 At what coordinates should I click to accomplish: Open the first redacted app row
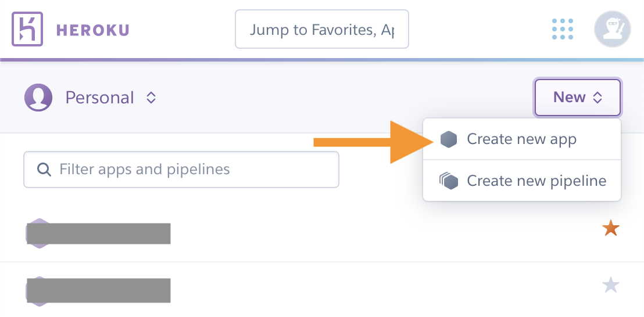(322, 233)
